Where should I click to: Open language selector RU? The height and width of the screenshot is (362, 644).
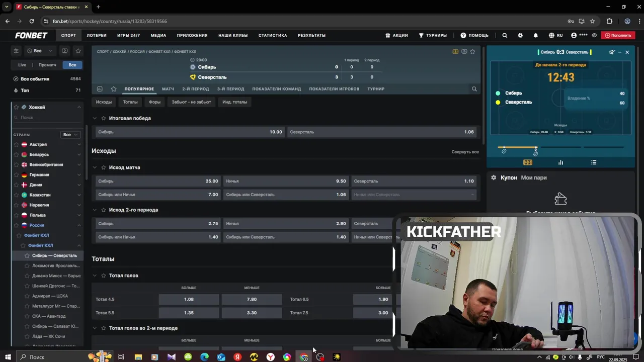555,36
